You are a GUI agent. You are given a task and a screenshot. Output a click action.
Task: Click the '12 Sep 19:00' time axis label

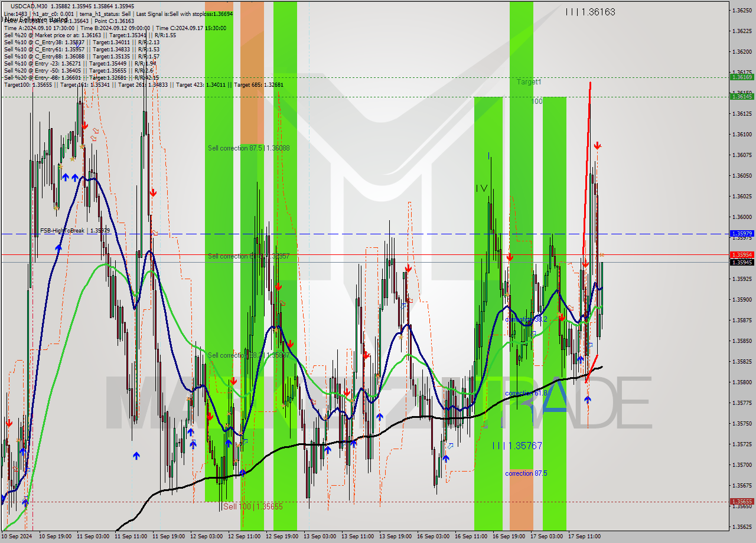click(x=283, y=537)
